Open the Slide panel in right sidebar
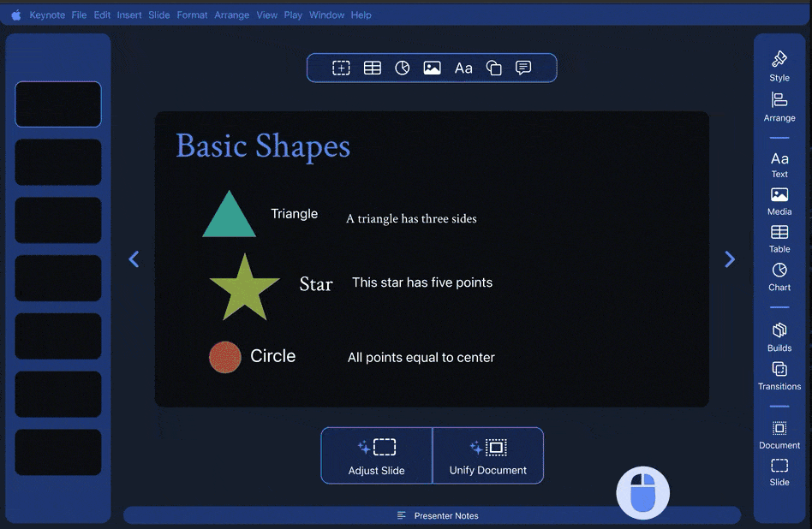Image resolution: width=812 pixels, height=529 pixels. click(x=779, y=473)
